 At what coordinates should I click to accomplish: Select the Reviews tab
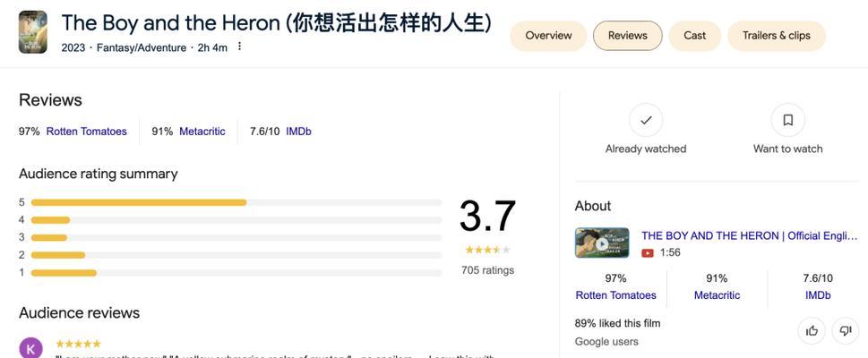pyautogui.click(x=627, y=36)
